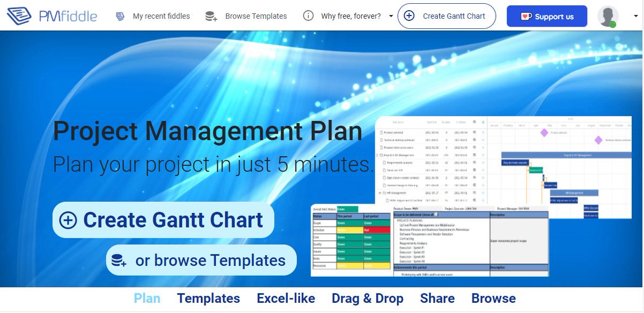
Task: Open the PMfiddle logo home link
Action: pos(53,16)
